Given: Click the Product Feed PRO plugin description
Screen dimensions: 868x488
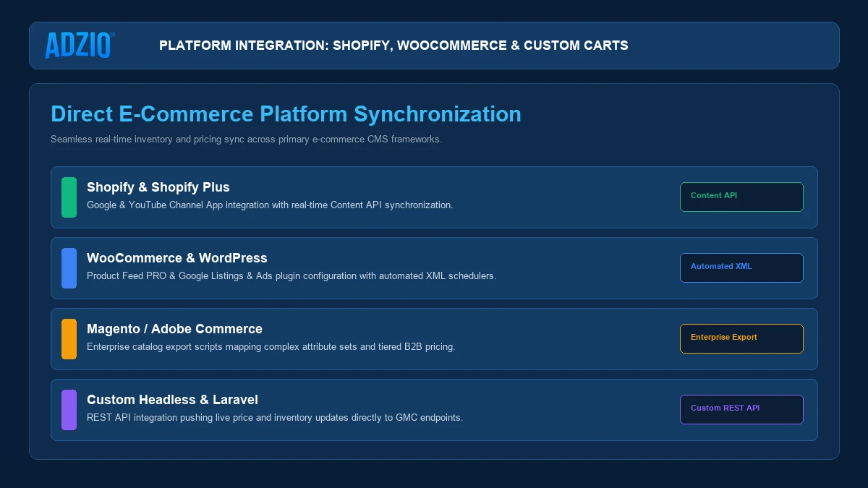Looking at the screenshot, I should pos(292,275).
